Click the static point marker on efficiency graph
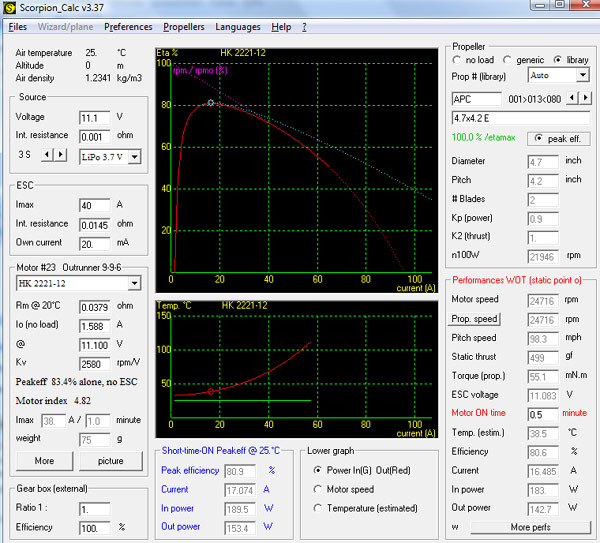The height and width of the screenshot is (543, 600). point(211,103)
